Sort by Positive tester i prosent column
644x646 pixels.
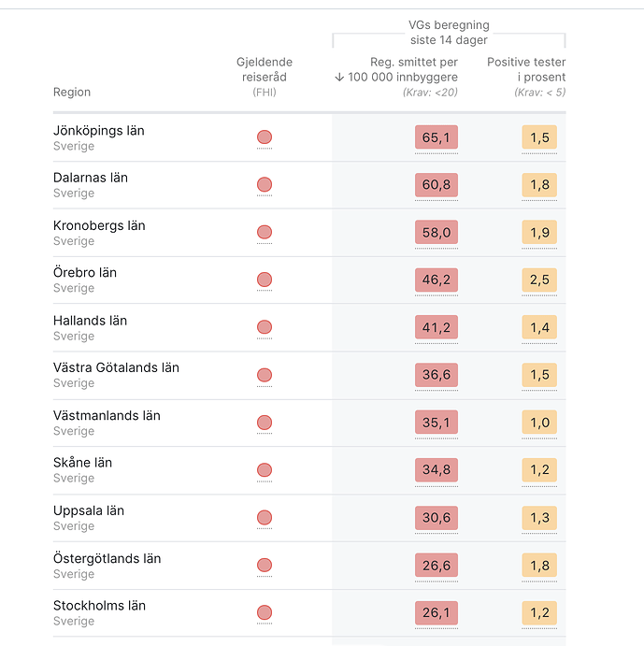coord(526,69)
